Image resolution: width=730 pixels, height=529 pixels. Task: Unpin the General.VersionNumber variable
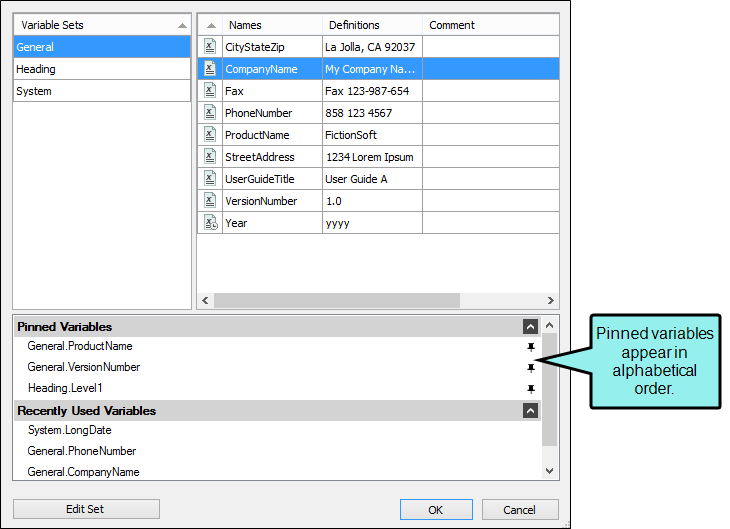pyautogui.click(x=531, y=368)
